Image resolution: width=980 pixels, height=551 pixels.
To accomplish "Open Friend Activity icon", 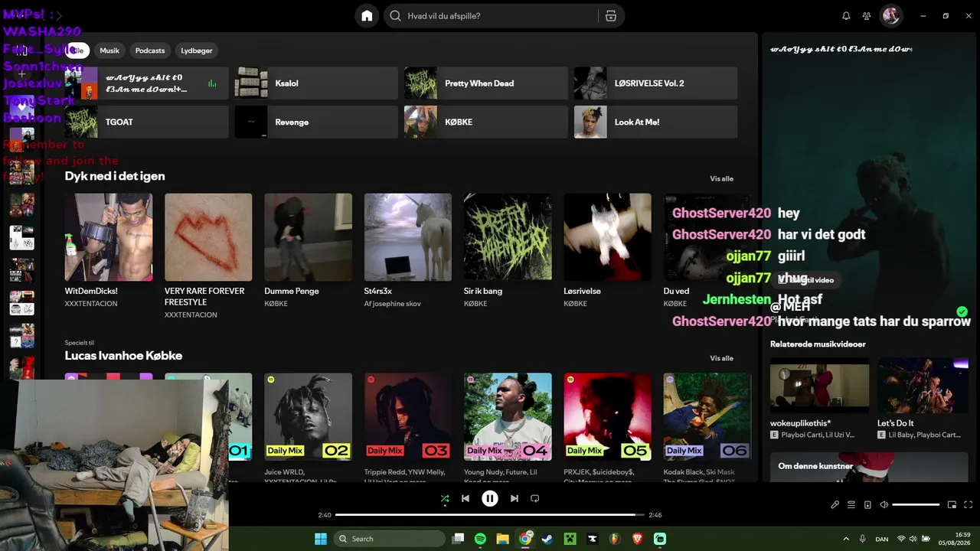I will pyautogui.click(x=867, y=16).
